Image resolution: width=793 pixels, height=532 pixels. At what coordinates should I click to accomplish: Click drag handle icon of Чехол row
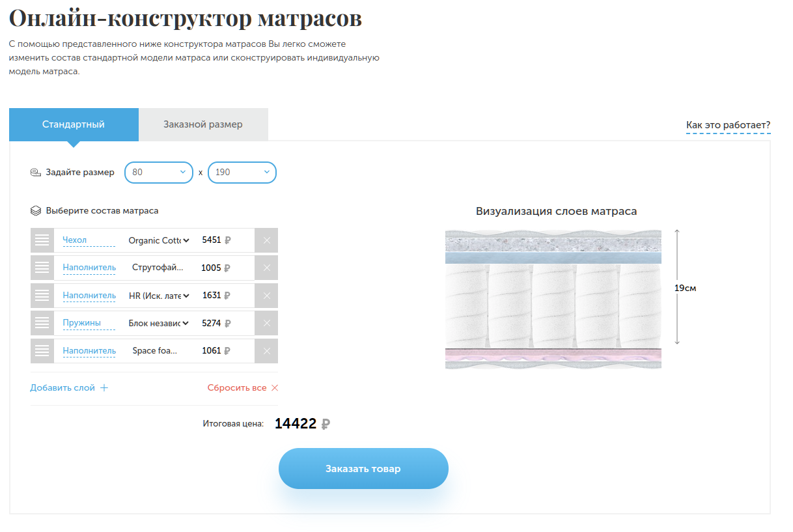click(42, 240)
